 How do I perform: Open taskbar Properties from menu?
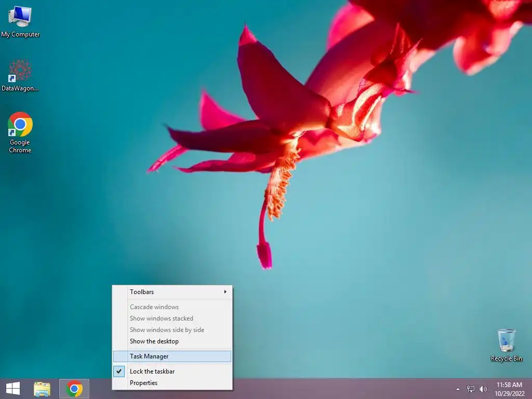coord(172,383)
